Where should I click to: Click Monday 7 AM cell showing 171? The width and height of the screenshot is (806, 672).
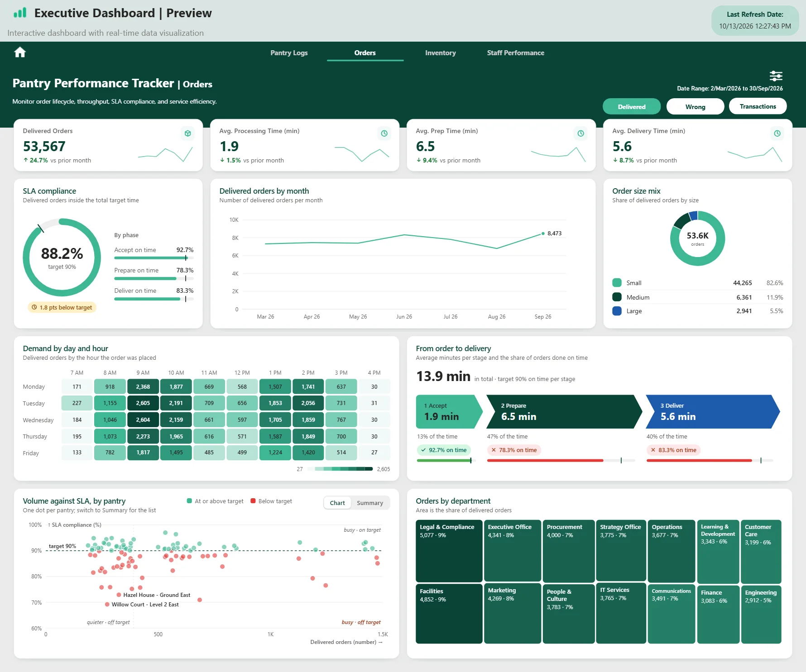[77, 387]
